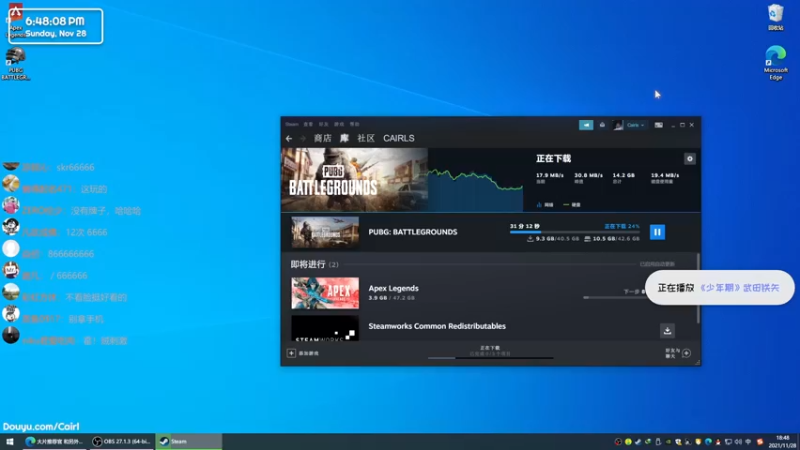
Task: Click the 10.5 GB disk size text
Action: (605, 238)
